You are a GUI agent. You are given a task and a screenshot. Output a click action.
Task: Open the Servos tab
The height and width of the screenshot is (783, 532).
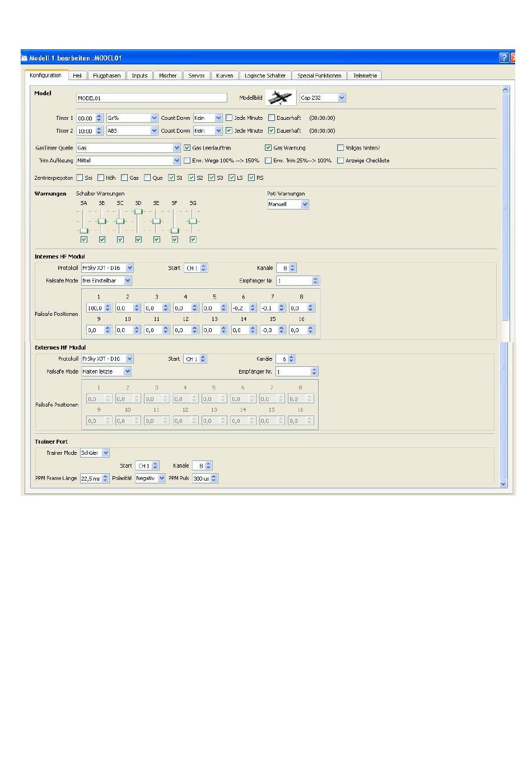197,76
